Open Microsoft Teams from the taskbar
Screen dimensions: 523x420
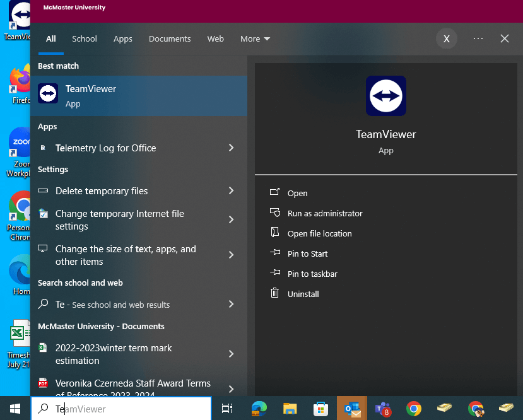(x=383, y=409)
